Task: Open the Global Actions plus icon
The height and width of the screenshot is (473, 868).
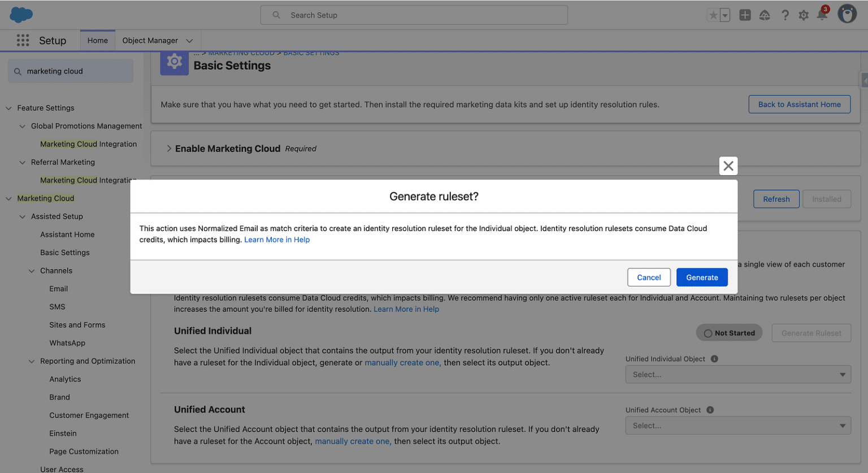Action: click(x=745, y=15)
